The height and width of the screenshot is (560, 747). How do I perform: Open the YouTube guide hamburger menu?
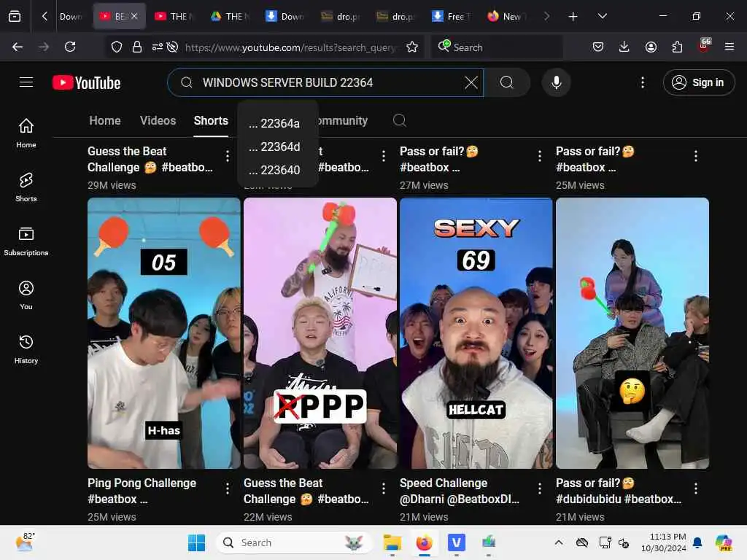coord(26,82)
